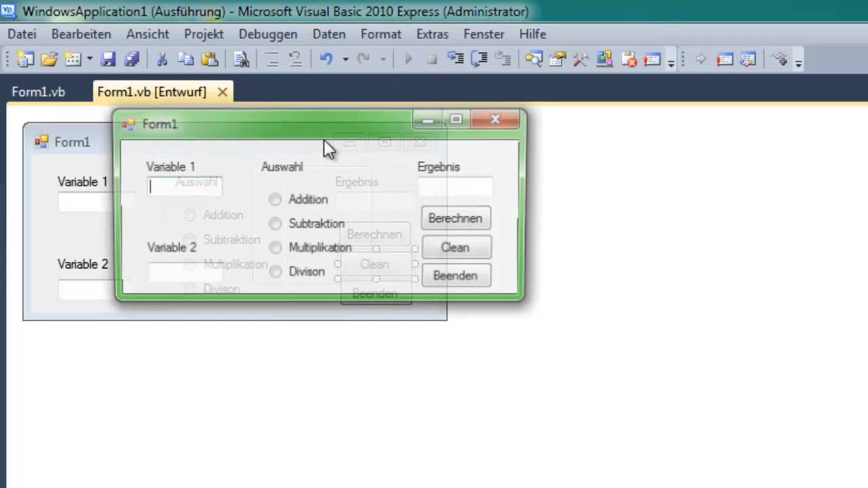Click the add watch graph icon with plus
The image size is (868, 488).
click(780, 59)
